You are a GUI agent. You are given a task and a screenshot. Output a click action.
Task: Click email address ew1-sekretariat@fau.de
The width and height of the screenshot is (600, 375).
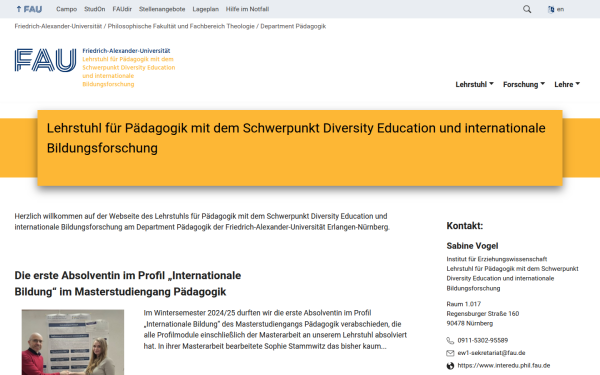pyautogui.click(x=491, y=353)
